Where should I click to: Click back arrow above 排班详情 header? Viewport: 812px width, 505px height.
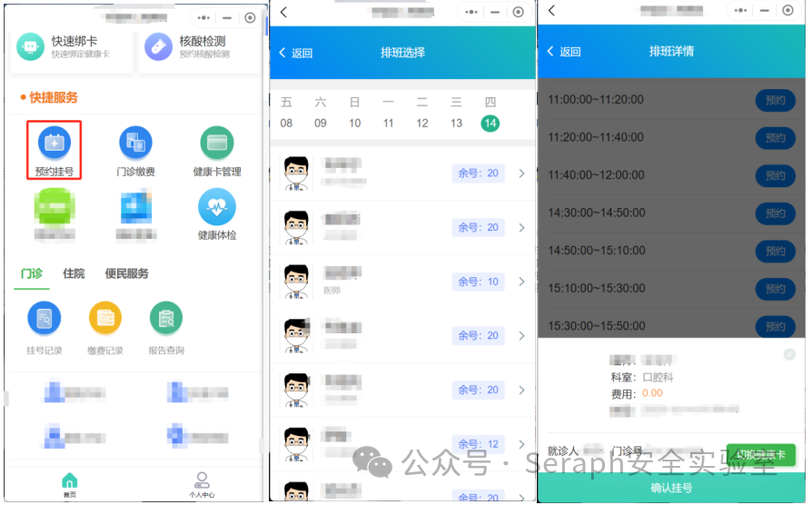[551, 10]
